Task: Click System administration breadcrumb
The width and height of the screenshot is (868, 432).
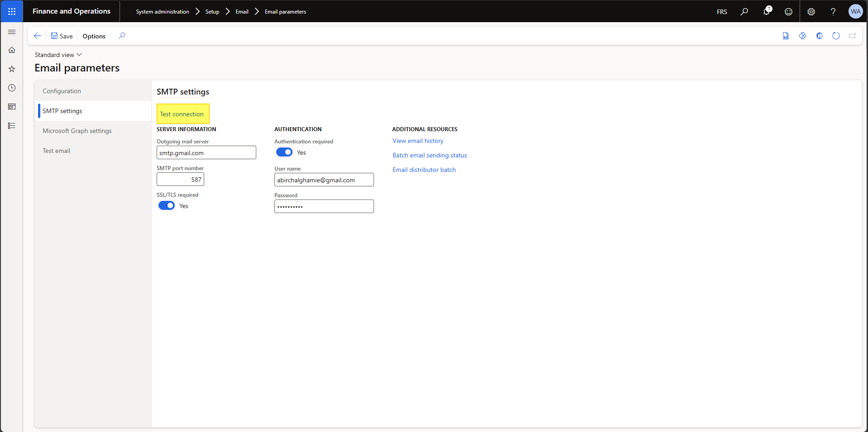Action: (x=163, y=12)
